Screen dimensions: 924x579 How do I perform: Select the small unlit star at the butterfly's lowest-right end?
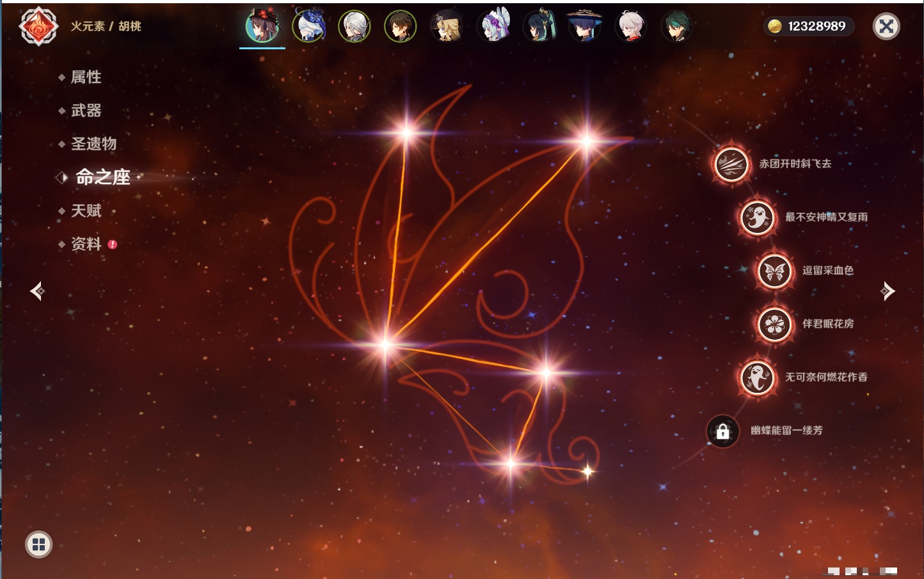[x=587, y=472]
